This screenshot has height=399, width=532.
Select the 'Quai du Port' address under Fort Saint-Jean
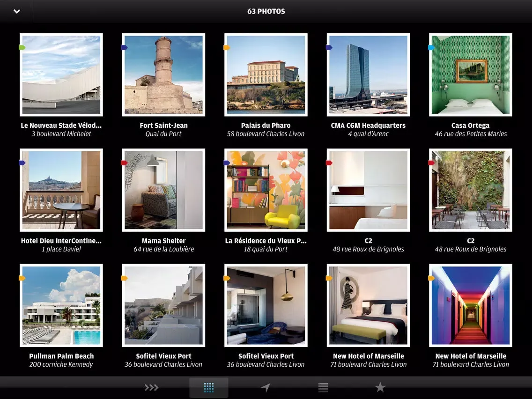pos(163,133)
